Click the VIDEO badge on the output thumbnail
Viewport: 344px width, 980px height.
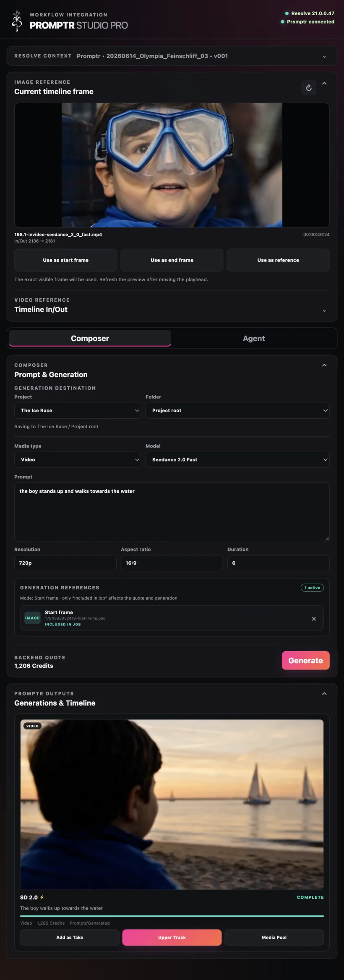(32, 726)
